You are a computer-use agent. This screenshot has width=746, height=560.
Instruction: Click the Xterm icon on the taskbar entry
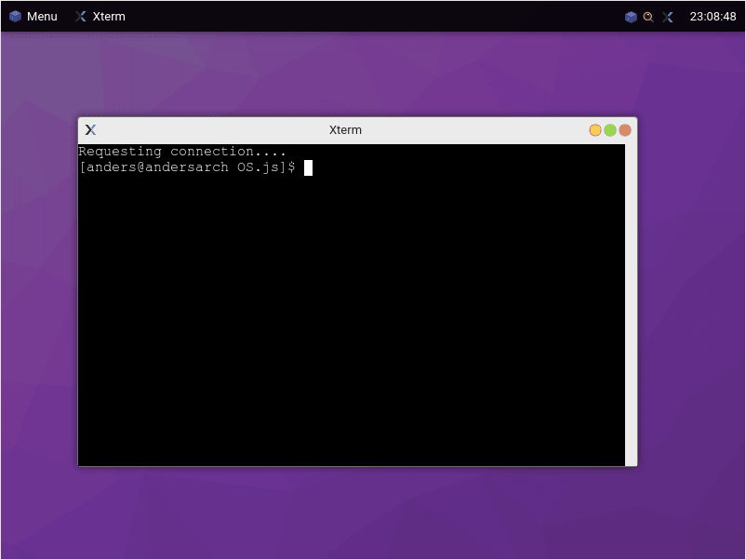79,16
